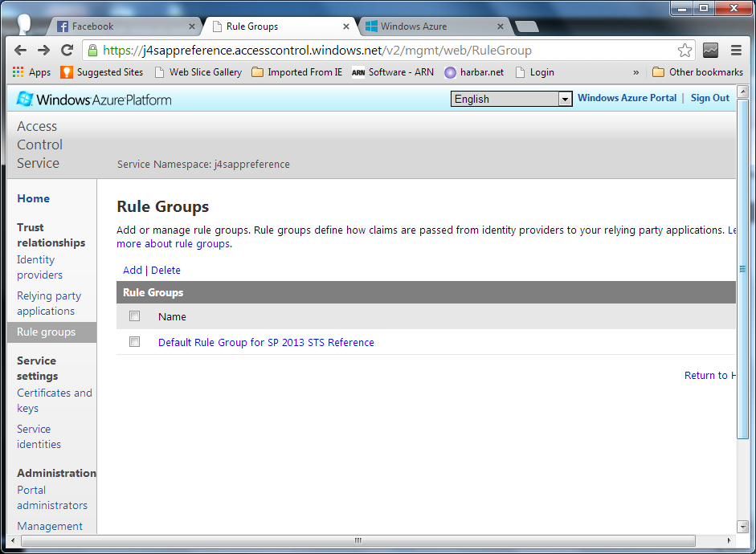Close the Windows Azure tab
Screen dimensions: 756x554
click(501, 26)
